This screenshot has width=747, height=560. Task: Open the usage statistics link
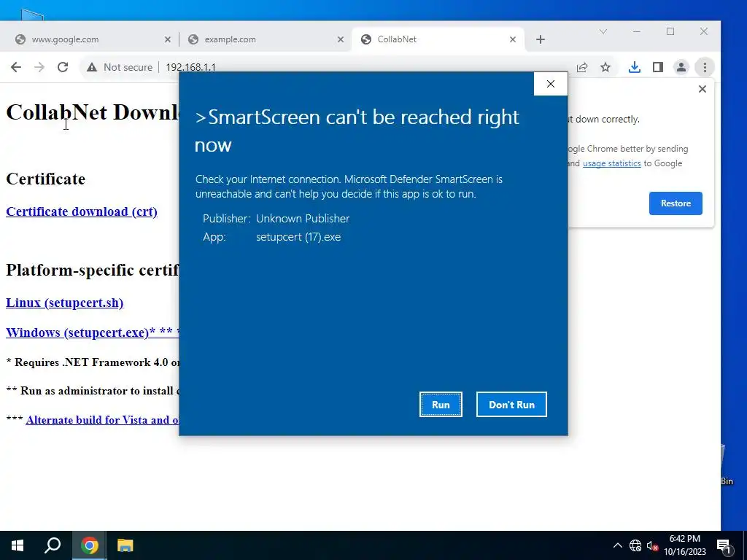(612, 163)
